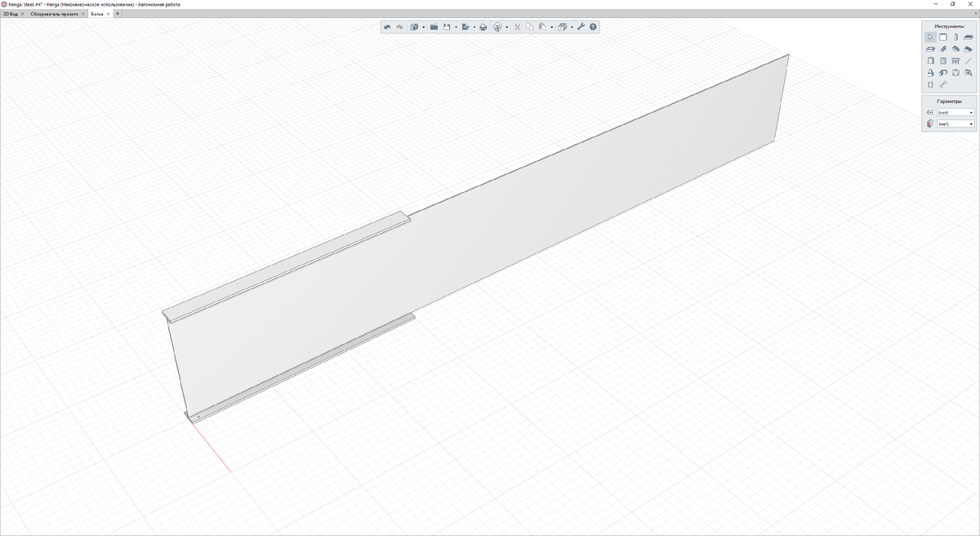The image size is (980, 536).
Task: Add a new tab with the plus button
Action: pyautogui.click(x=118, y=14)
